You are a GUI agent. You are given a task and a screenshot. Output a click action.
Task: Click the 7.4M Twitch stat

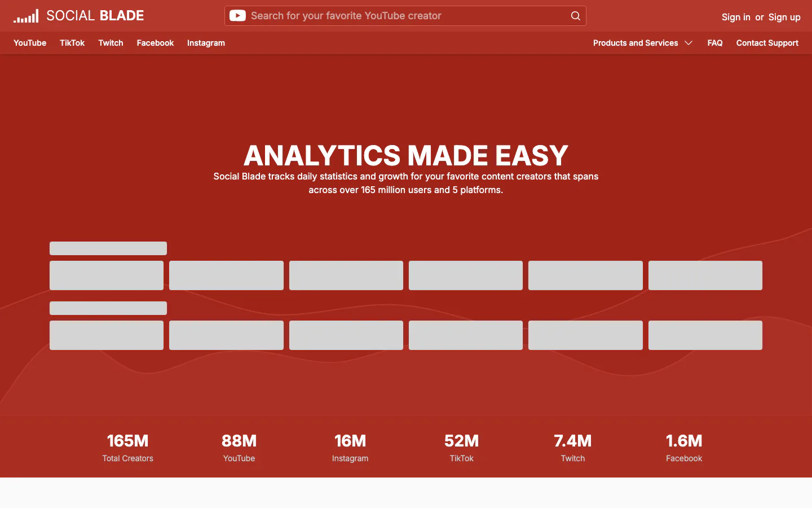573,448
